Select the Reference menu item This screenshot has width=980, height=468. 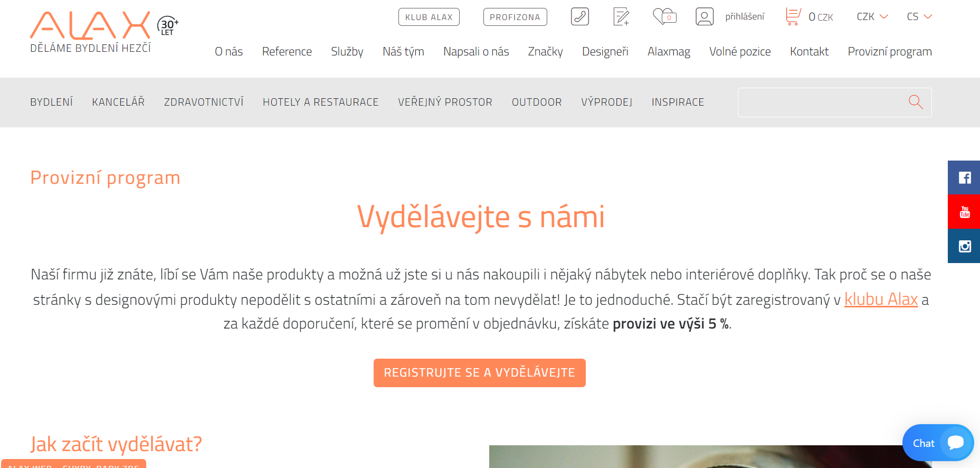(x=287, y=51)
